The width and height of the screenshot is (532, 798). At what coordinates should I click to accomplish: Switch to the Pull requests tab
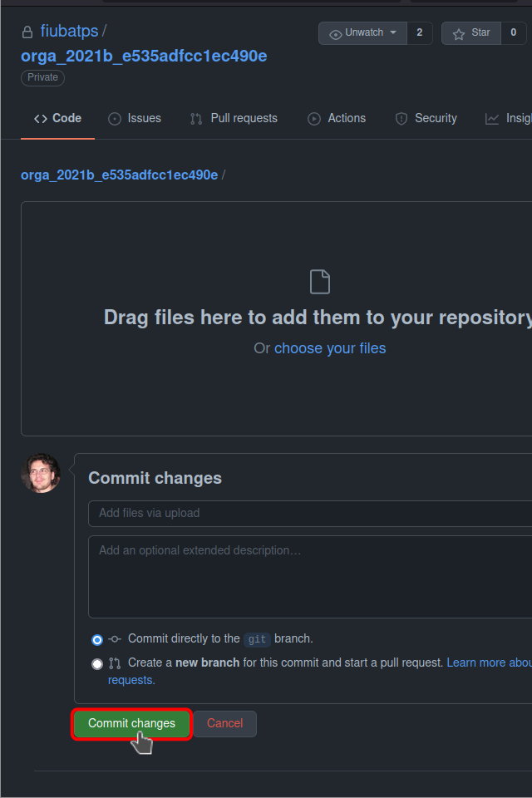coord(234,119)
